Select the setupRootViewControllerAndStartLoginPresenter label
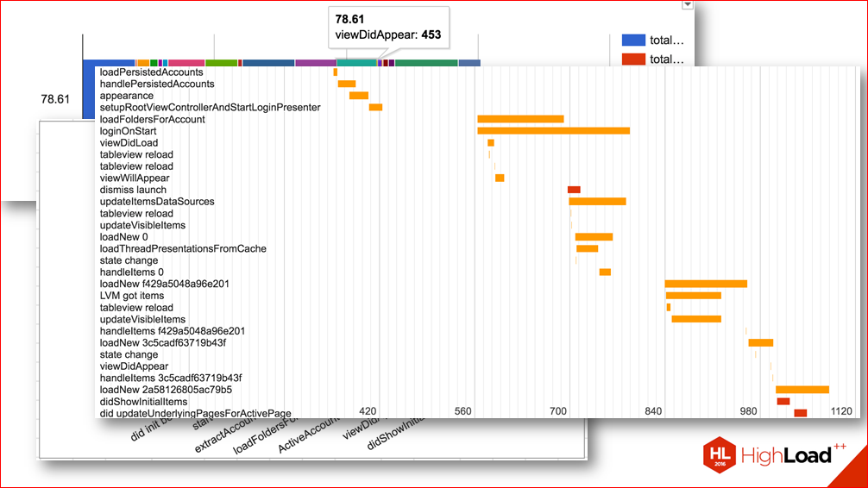Image resolution: width=868 pixels, height=488 pixels. (x=210, y=107)
